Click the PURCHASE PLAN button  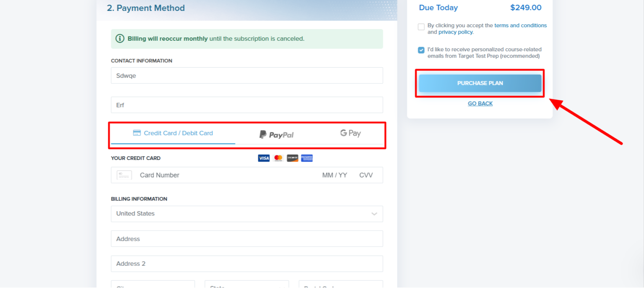[x=480, y=83]
